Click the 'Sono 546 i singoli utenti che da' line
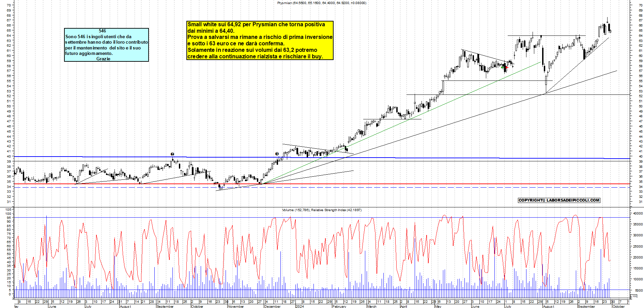This screenshot has width=644, height=308. tap(98, 36)
